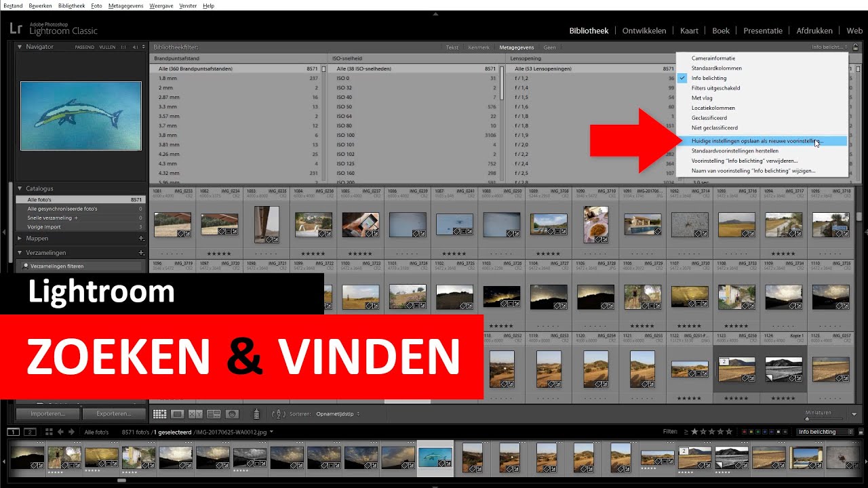Toggle filters switch at filmstrip right end

(861, 432)
